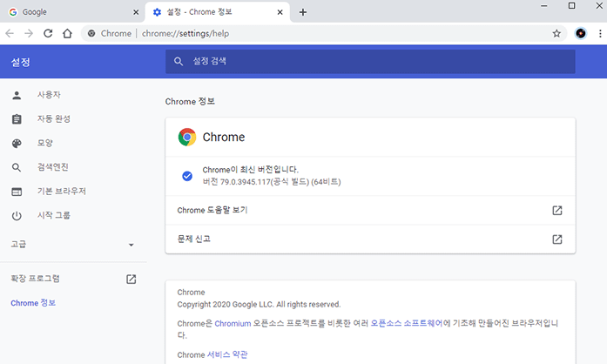Close the 설정 - Chrome 정보 tab
Screen dimensions: 607x364
click(280, 12)
